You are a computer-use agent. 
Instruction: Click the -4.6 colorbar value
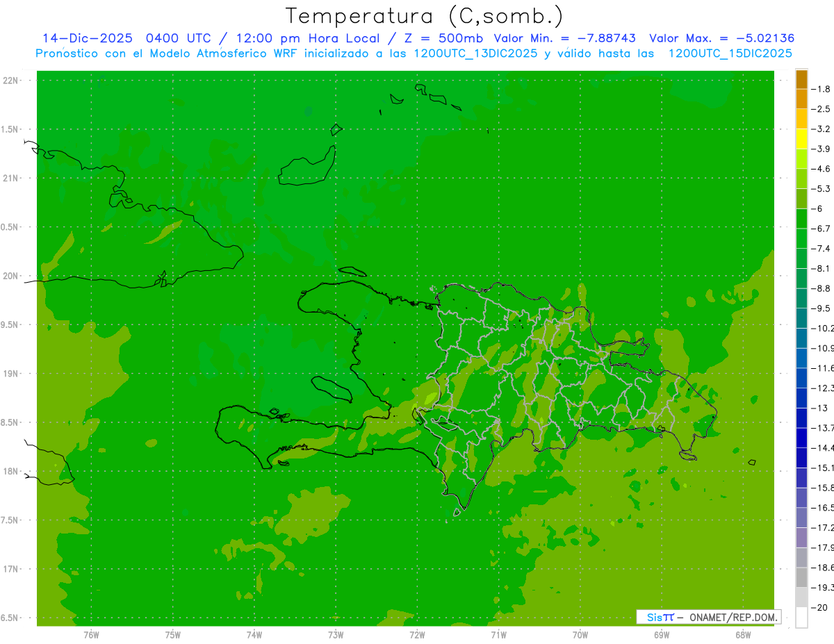[x=821, y=169]
